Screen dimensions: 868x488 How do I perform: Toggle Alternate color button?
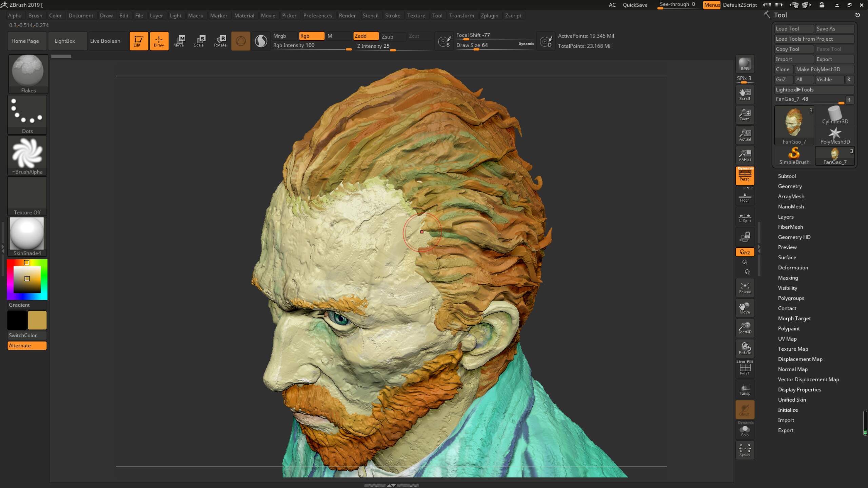(x=27, y=345)
